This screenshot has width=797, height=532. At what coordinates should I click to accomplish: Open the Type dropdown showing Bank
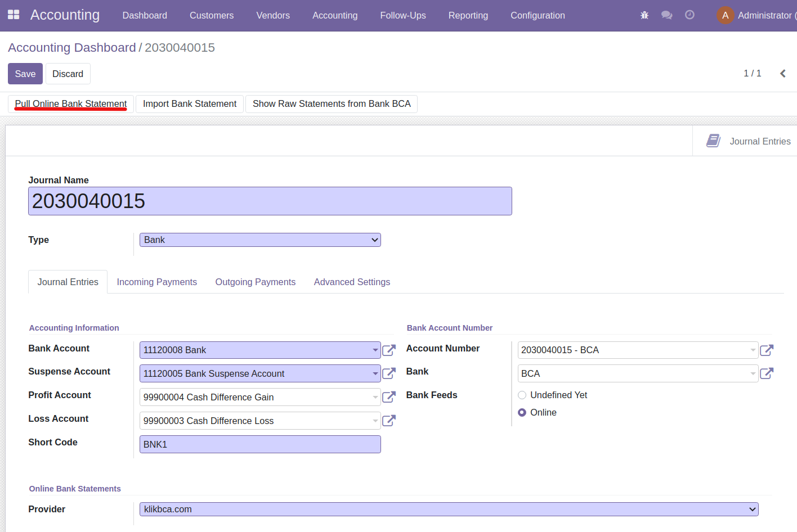(x=260, y=240)
